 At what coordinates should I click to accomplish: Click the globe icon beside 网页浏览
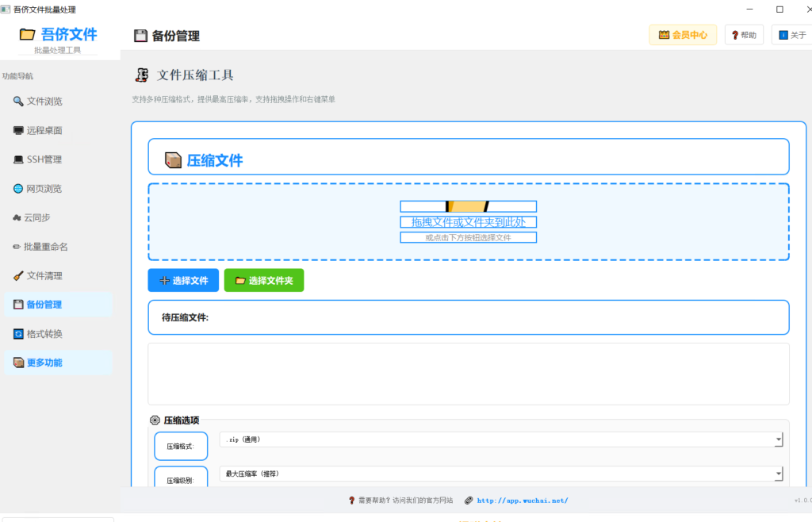click(18, 189)
